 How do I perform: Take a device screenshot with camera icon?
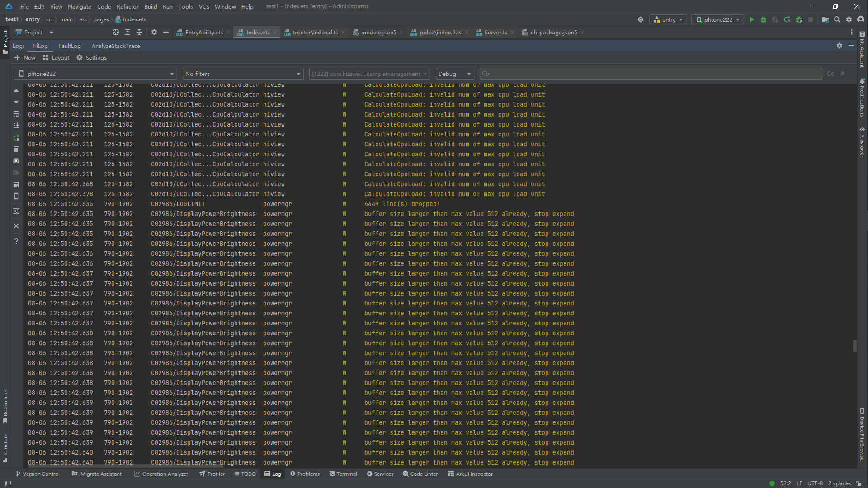(16, 161)
